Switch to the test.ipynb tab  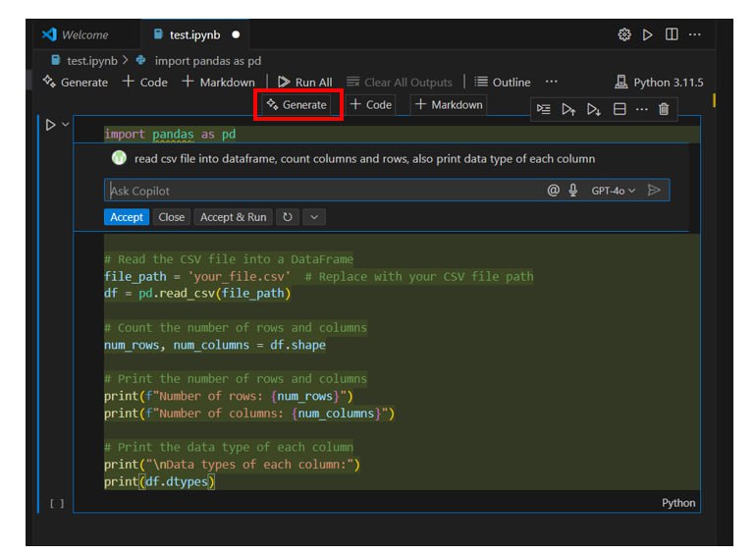click(194, 34)
